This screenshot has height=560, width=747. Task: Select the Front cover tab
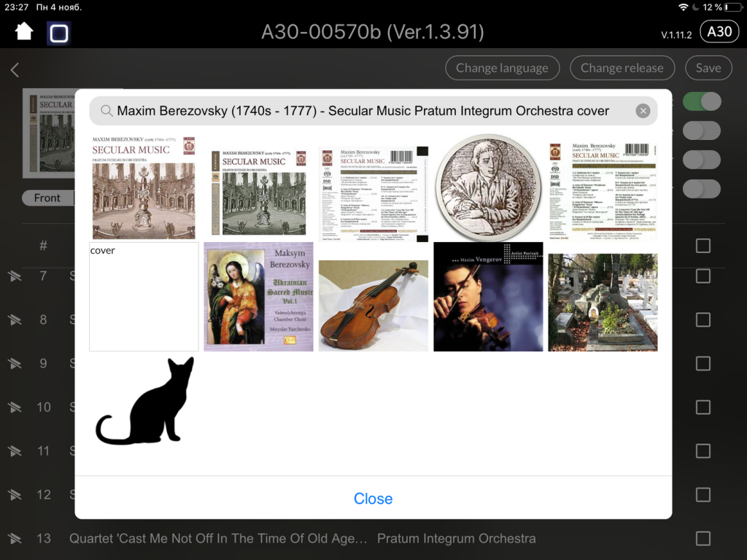click(47, 198)
